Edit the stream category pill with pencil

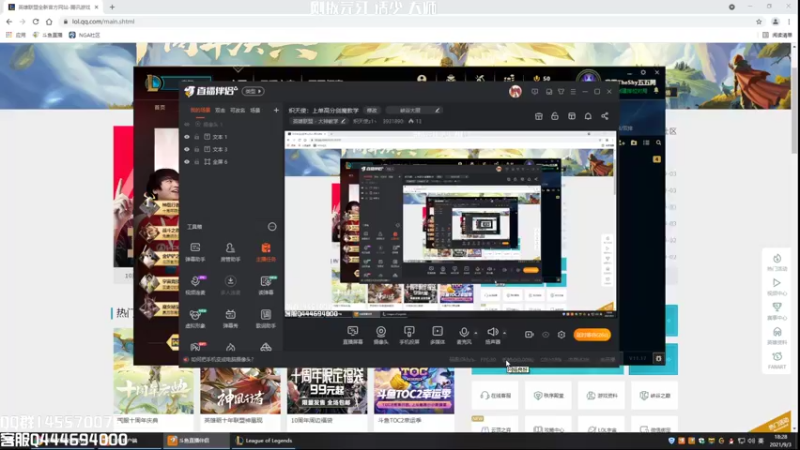(318, 121)
